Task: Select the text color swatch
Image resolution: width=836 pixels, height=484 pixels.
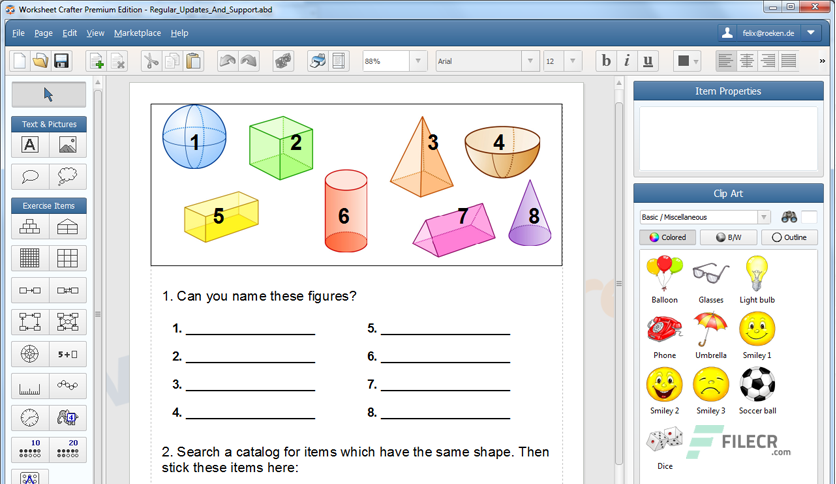Action: pos(683,61)
